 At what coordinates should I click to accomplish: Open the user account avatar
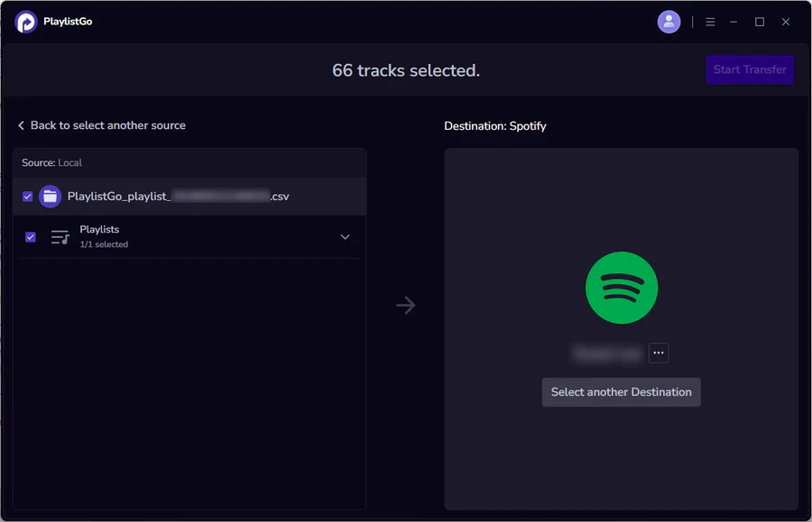[669, 22]
